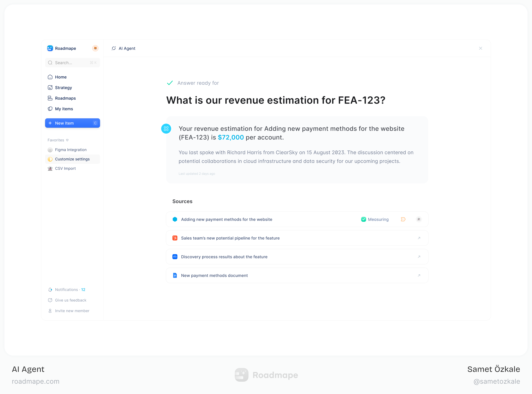The width and height of the screenshot is (532, 394).
Task: Focus the Search input field
Action: [72, 63]
